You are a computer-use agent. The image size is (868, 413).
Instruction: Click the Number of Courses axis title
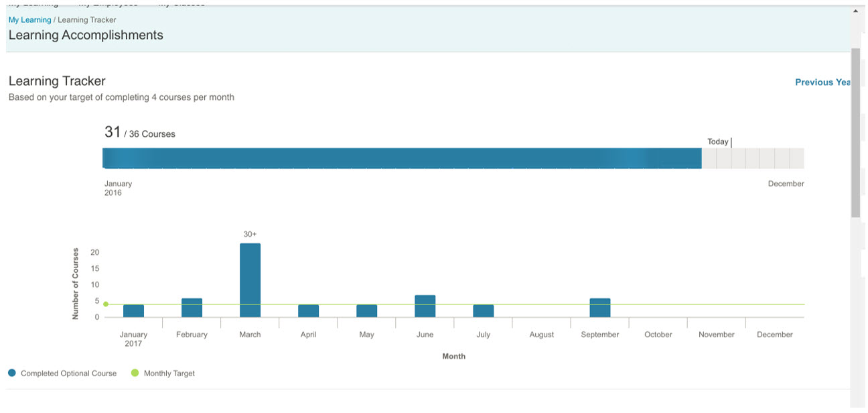pos(76,284)
